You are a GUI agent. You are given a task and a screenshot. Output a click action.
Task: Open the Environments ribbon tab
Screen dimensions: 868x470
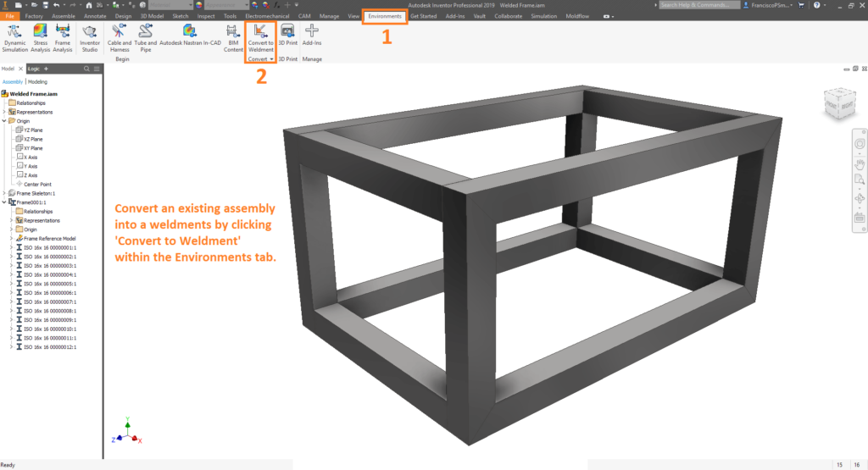pos(385,16)
